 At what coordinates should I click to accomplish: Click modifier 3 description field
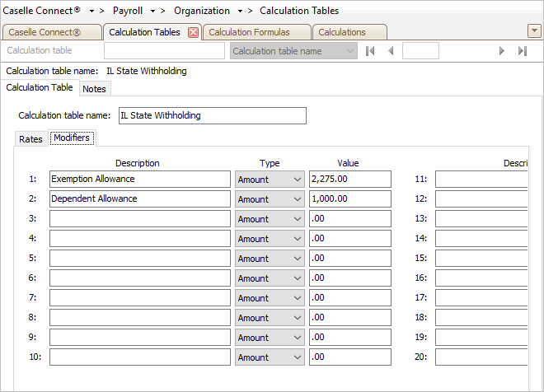click(140, 219)
